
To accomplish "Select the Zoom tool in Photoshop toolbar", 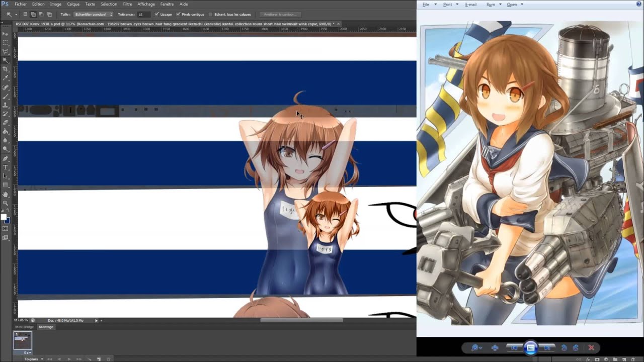I will pyautogui.click(x=6, y=203).
